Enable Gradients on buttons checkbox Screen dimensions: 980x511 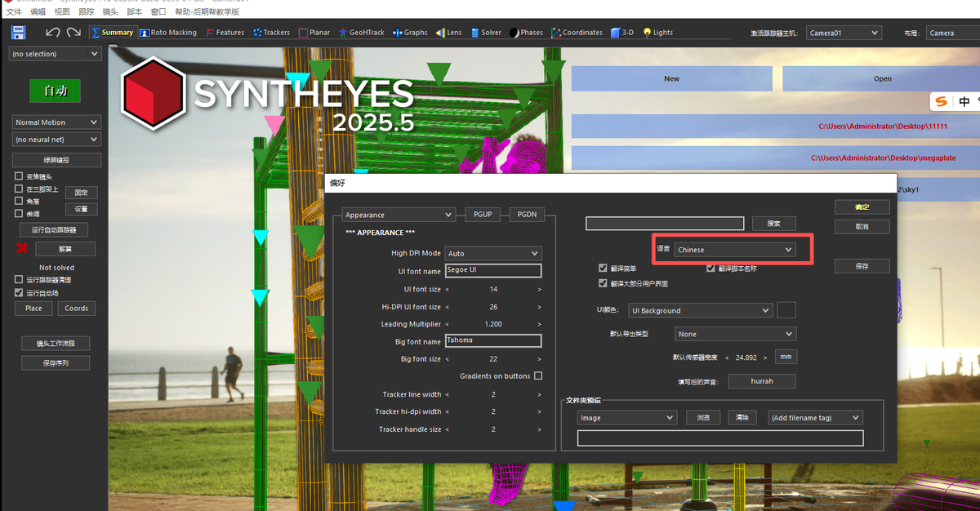click(x=537, y=376)
